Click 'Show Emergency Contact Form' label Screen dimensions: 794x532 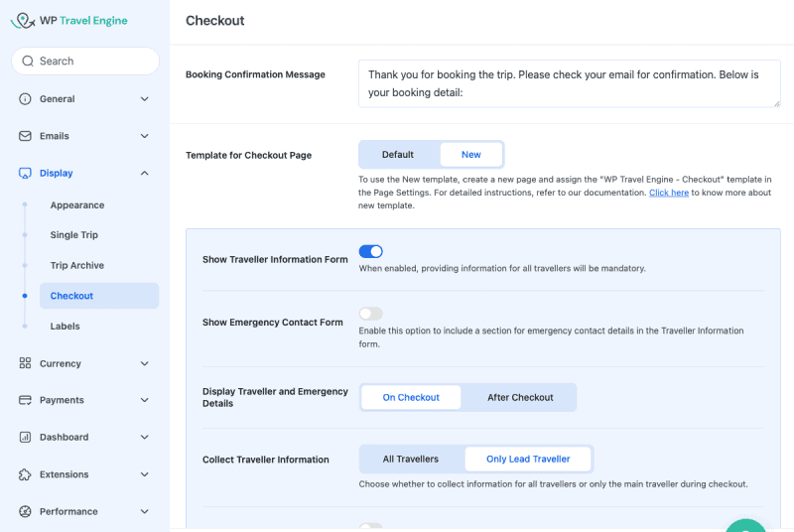click(x=272, y=323)
